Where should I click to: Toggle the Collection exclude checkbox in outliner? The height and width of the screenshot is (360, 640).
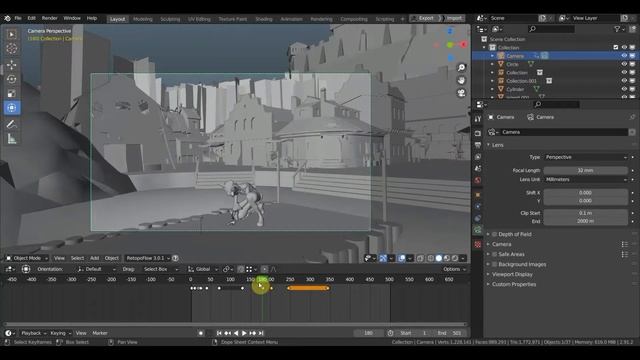click(616, 47)
